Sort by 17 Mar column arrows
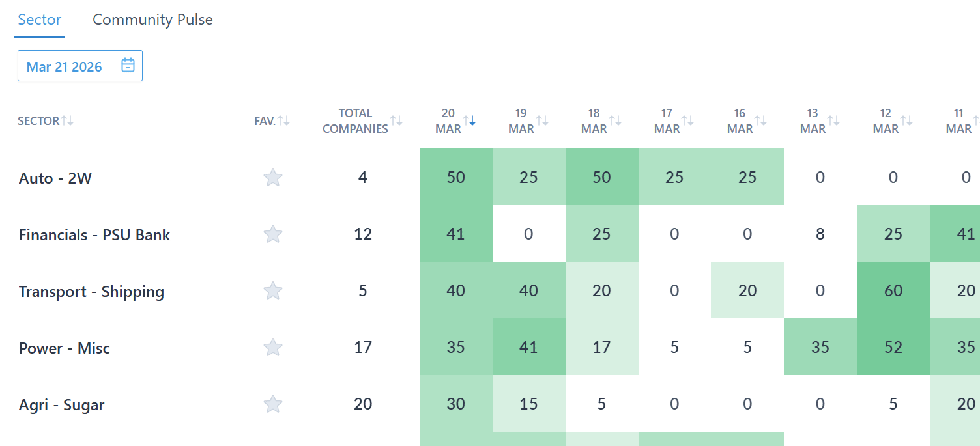Image resolution: width=980 pixels, height=446 pixels. [x=688, y=120]
